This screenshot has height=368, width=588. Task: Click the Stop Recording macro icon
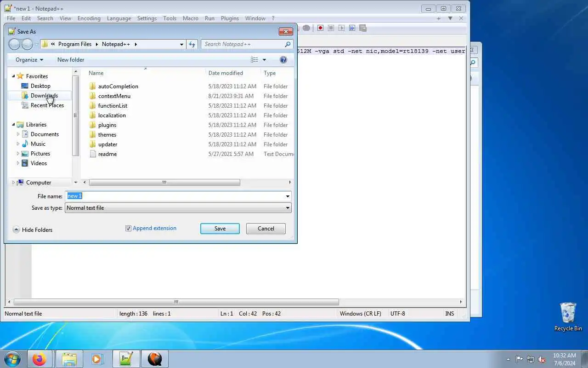(x=331, y=28)
